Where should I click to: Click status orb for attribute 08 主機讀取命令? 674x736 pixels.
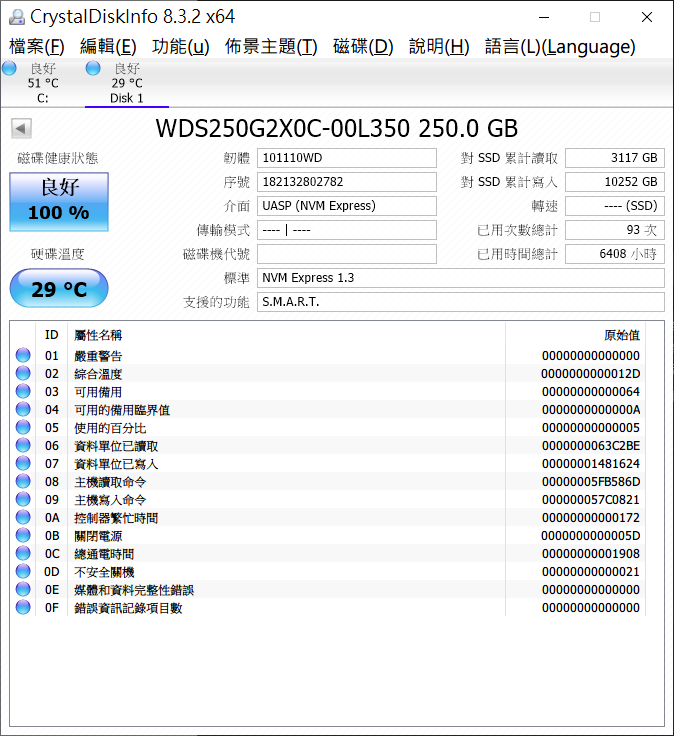(23, 482)
